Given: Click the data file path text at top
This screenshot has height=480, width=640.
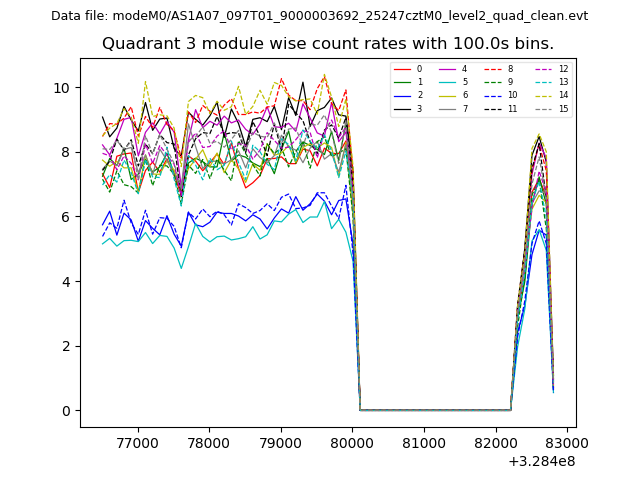Looking at the screenshot, I should (x=319, y=16).
